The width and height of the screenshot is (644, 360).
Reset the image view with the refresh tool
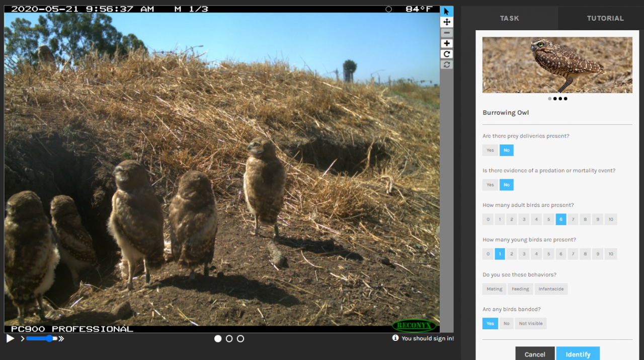447,64
